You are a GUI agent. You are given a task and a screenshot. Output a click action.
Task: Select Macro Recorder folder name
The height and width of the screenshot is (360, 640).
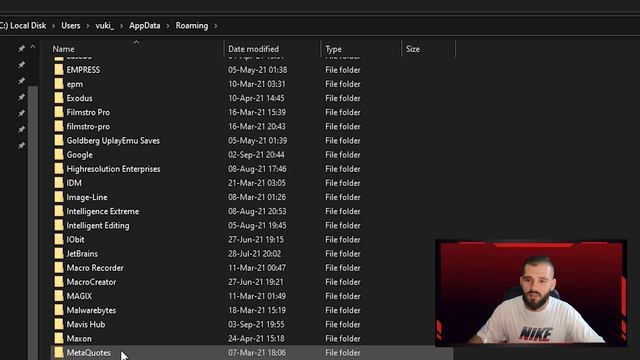click(x=95, y=268)
